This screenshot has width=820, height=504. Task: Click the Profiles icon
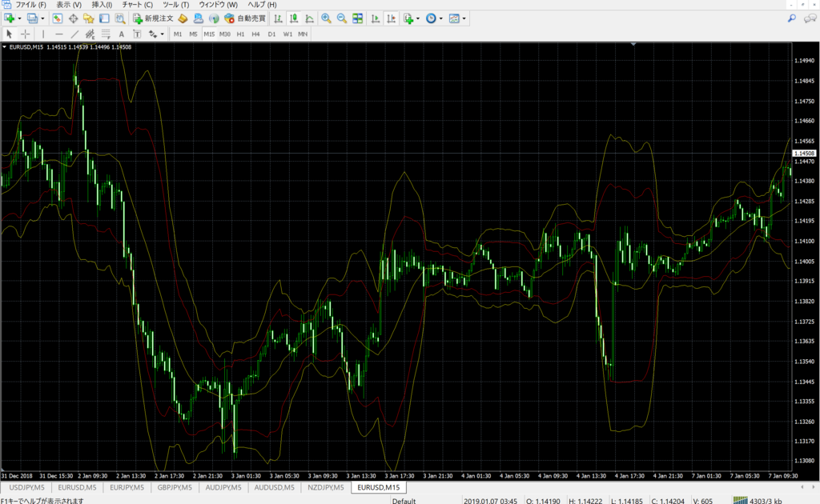click(x=32, y=19)
